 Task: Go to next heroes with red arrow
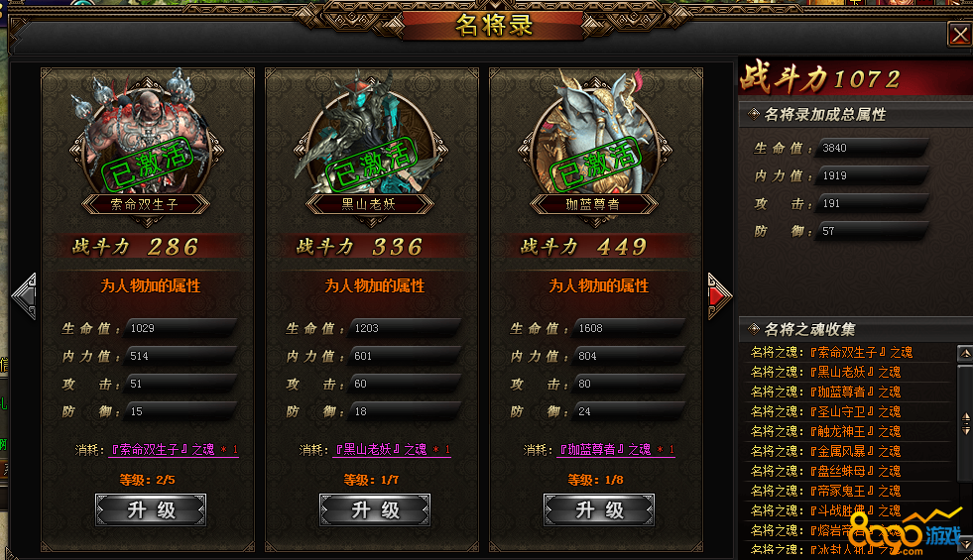point(720,296)
